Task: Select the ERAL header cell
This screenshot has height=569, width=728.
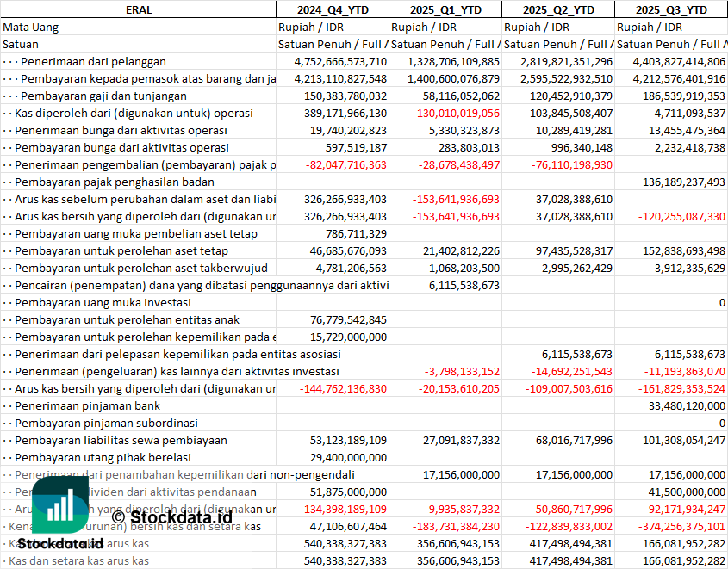Action: click(x=139, y=9)
